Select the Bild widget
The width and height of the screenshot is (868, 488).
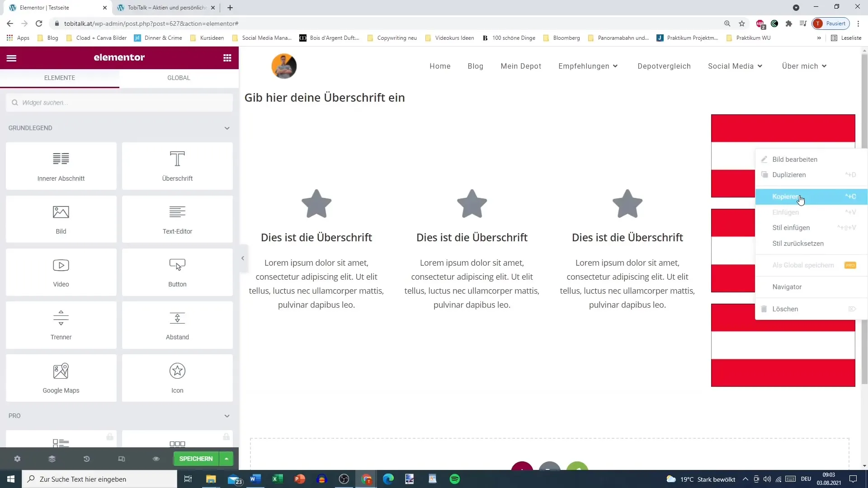pos(61,219)
